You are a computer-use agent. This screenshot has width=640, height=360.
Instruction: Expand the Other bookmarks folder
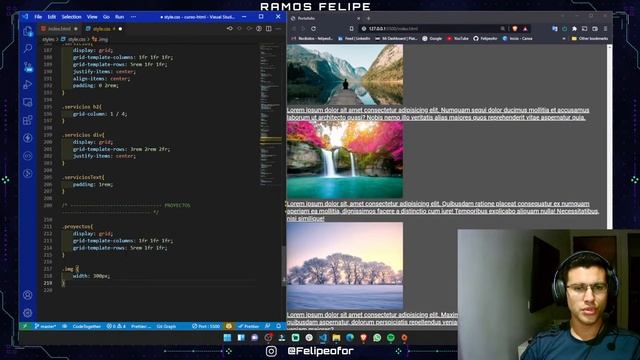tap(590, 38)
